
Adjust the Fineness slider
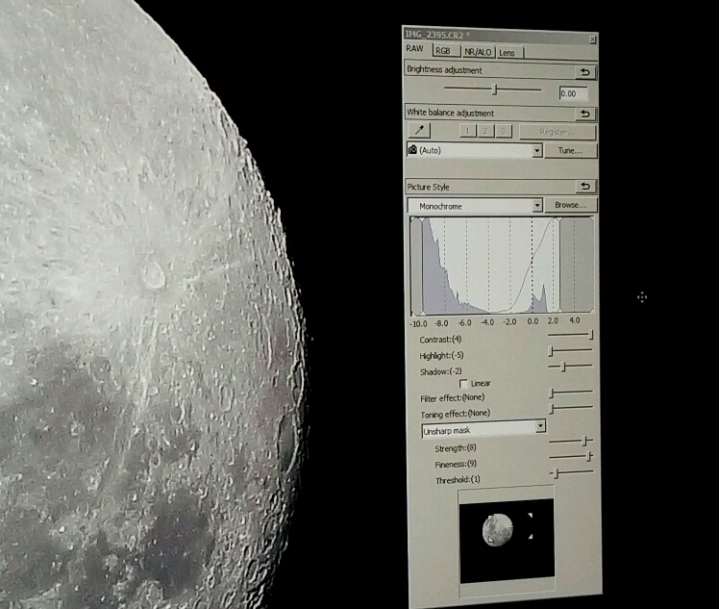pyautogui.click(x=571, y=457)
